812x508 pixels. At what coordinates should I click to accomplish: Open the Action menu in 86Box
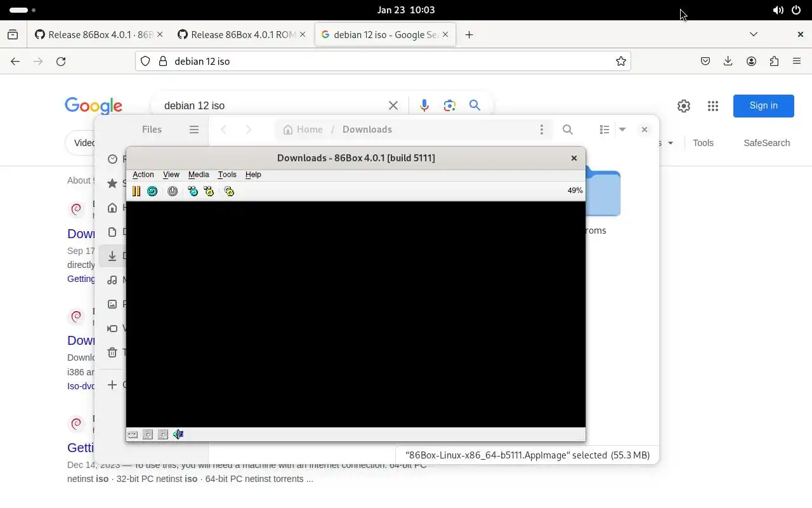(143, 175)
